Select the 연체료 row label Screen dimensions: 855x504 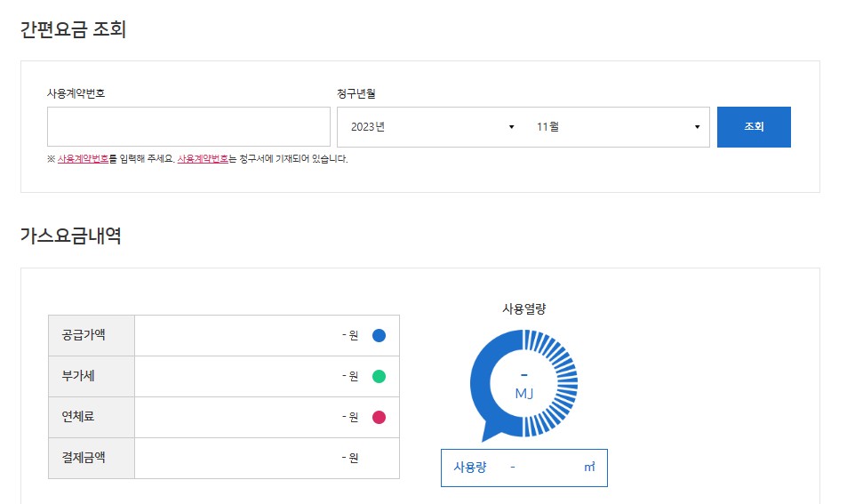point(78,417)
